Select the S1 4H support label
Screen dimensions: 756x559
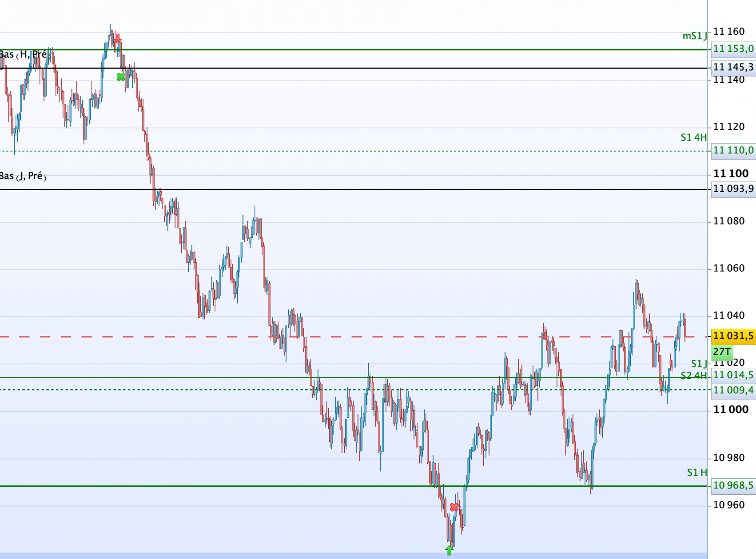pos(693,137)
